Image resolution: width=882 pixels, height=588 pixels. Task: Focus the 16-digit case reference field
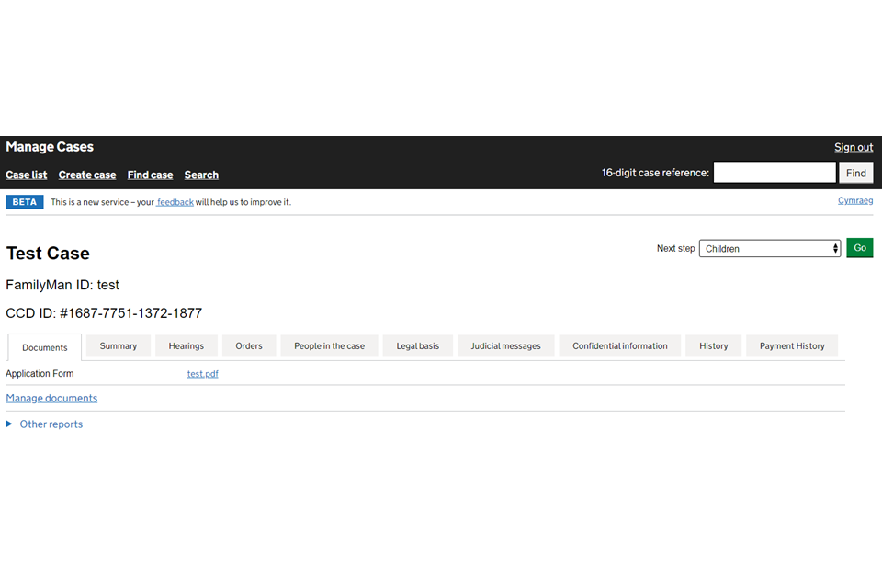coord(775,173)
